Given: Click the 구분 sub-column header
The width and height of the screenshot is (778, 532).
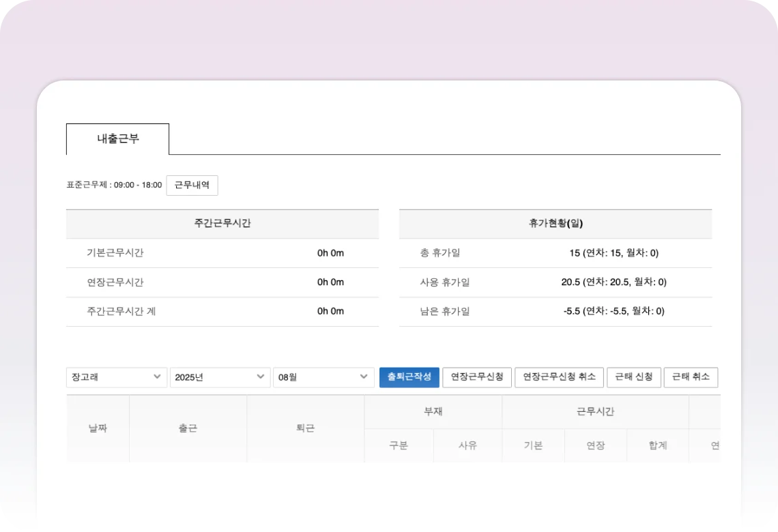Looking at the screenshot, I should pyautogui.click(x=399, y=446).
